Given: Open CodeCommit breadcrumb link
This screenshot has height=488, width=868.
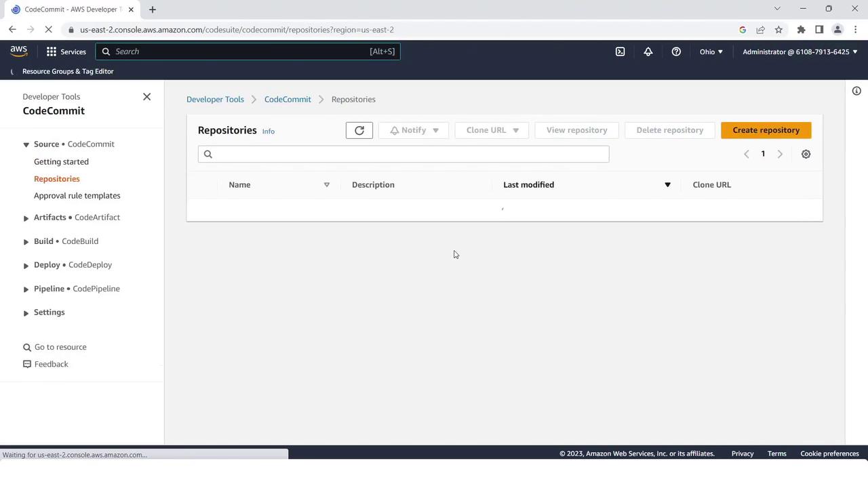Looking at the screenshot, I should tap(288, 99).
